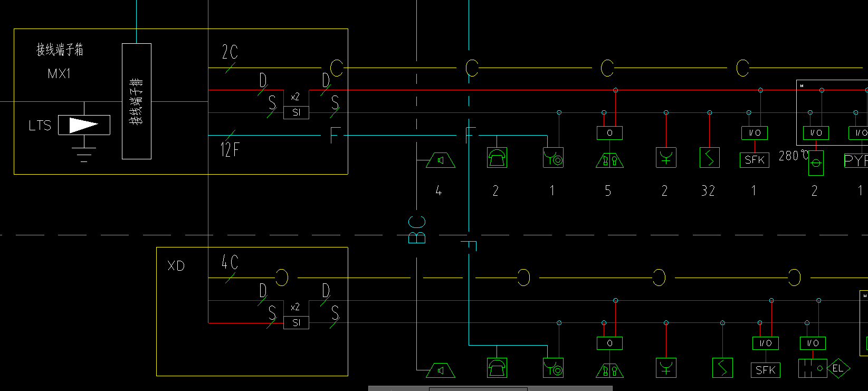Select the fire telephone symbol in XD circuit
The image size is (868, 391).
[497, 368]
